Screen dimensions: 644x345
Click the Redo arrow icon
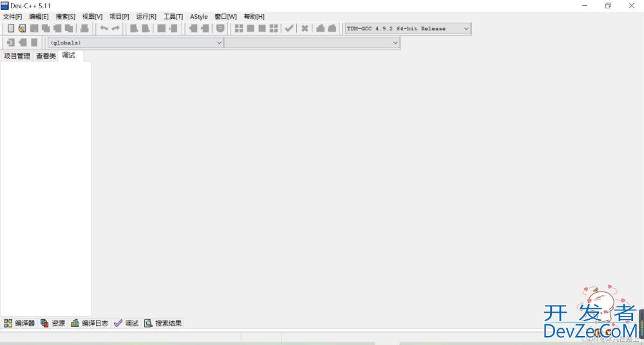point(116,28)
